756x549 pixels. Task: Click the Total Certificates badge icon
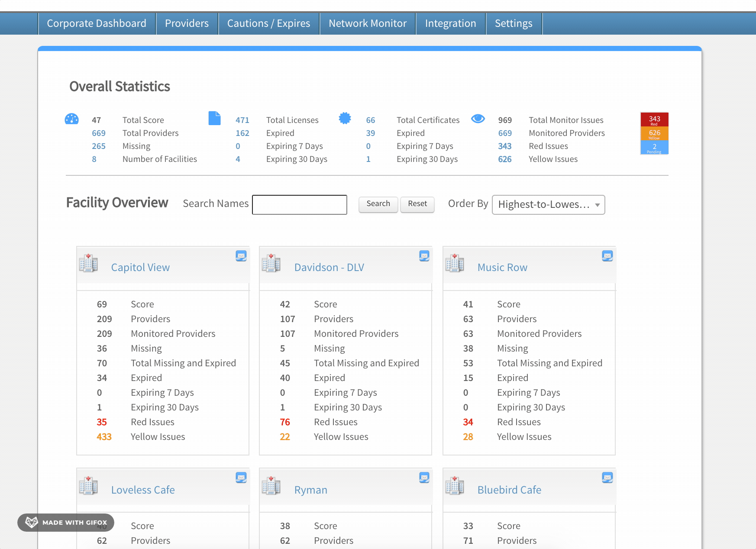click(345, 118)
